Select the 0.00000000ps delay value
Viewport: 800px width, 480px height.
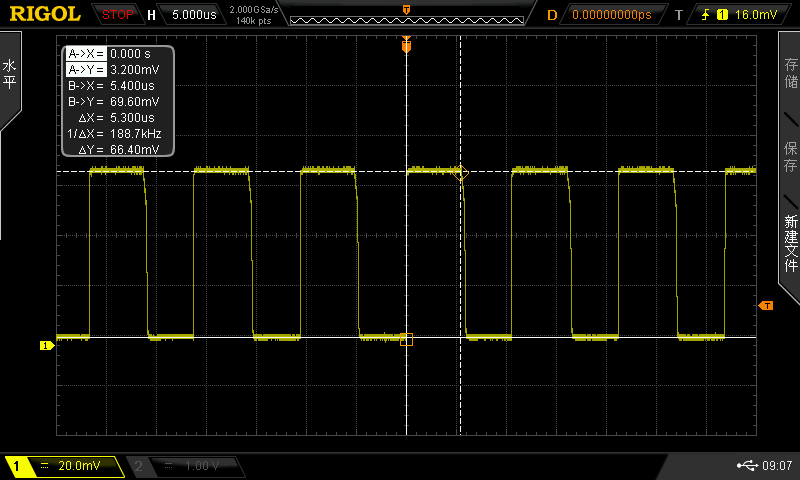[612, 15]
